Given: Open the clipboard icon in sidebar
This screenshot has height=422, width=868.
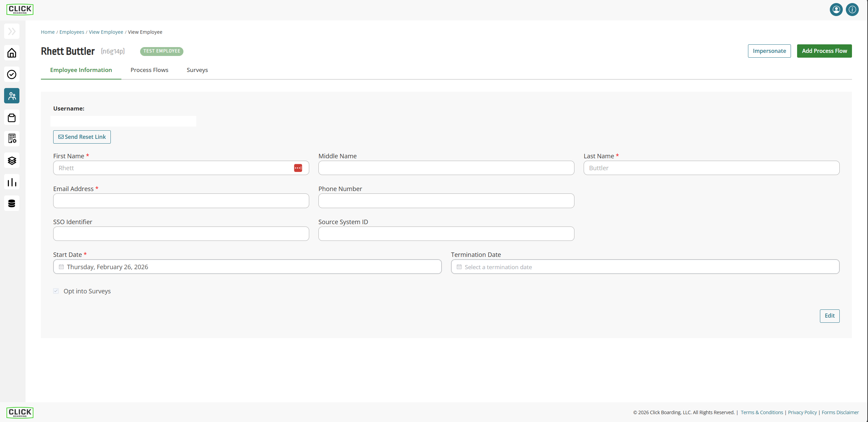Looking at the screenshot, I should click(x=12, y=117).
